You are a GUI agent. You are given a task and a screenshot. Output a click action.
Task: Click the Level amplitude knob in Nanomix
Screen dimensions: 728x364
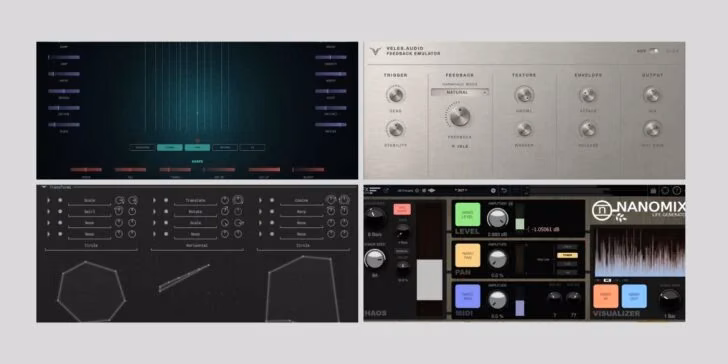pyautogui.click(x=498, y=217)
